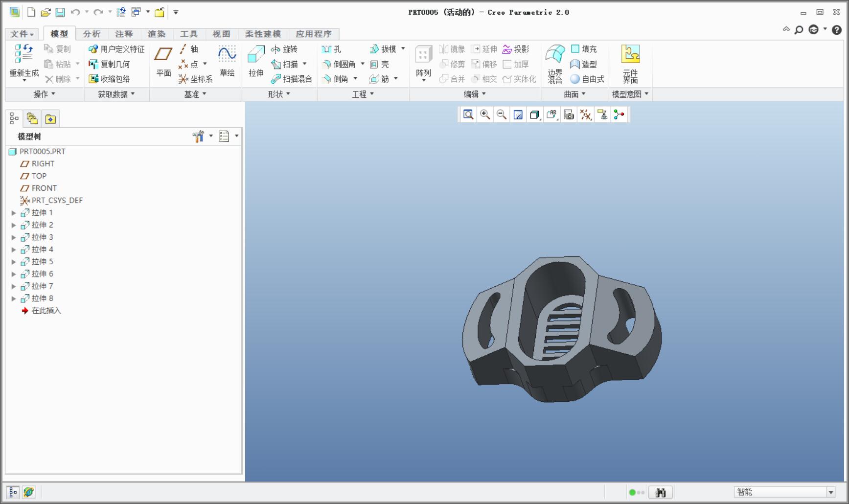
Task: Toggle datum display filters in graphics toolbar
Action: [586, 115]
